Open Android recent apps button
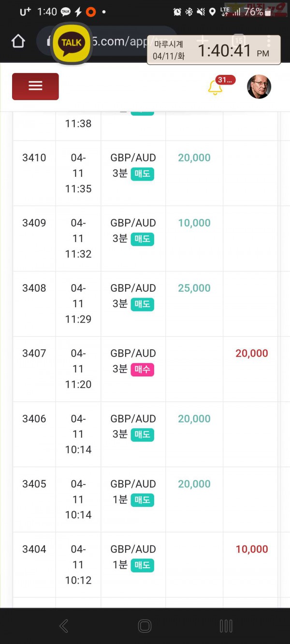The image size is (290, 644). pos(226,626)
